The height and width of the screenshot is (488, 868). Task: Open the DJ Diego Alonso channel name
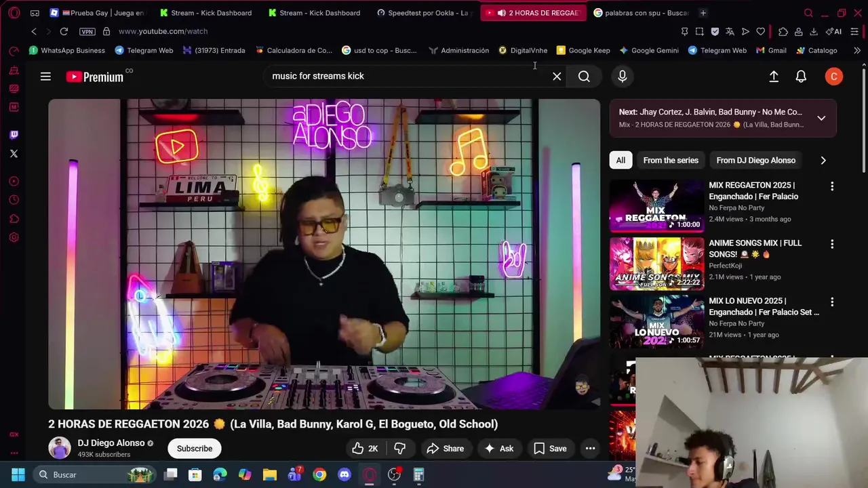point(111,443)
